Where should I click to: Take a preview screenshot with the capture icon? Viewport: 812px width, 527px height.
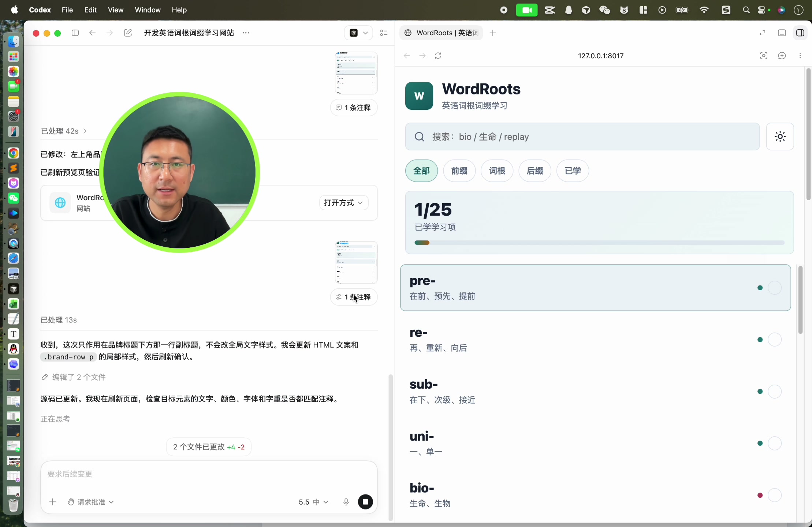pos(763,56)
